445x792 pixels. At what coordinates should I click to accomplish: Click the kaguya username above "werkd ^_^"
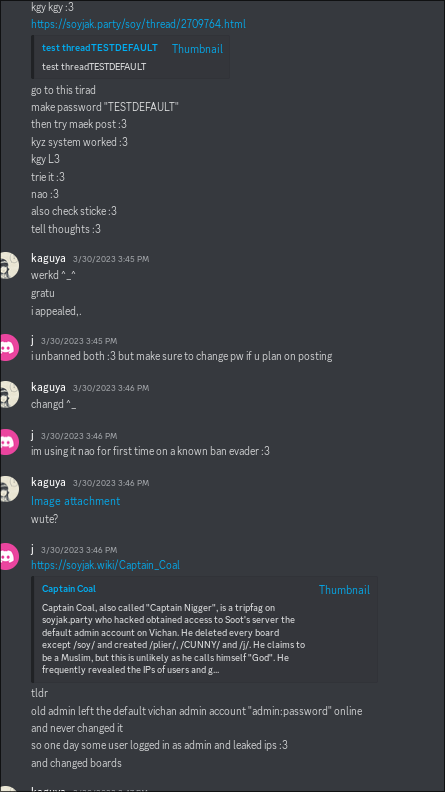click(x=48, y=258)
